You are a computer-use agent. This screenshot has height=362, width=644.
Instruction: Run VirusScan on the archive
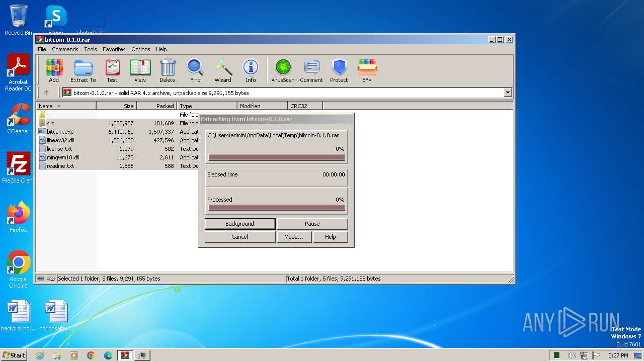[283, 70]
